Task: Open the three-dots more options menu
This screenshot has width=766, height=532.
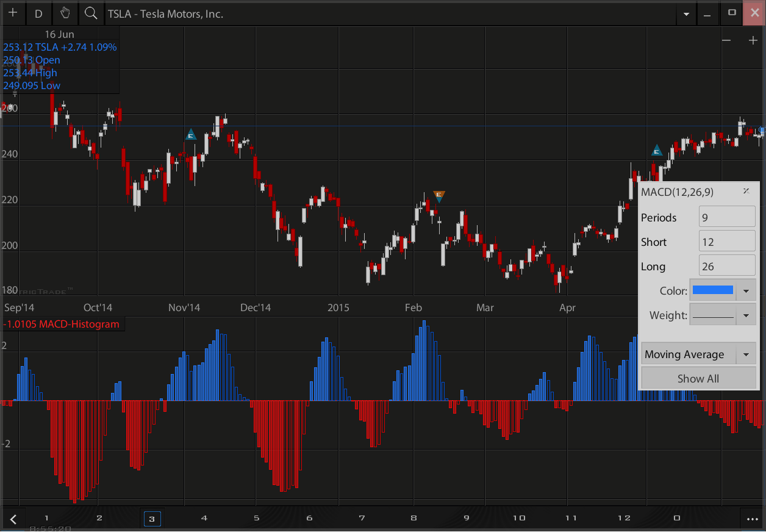Action: point(751,519)
